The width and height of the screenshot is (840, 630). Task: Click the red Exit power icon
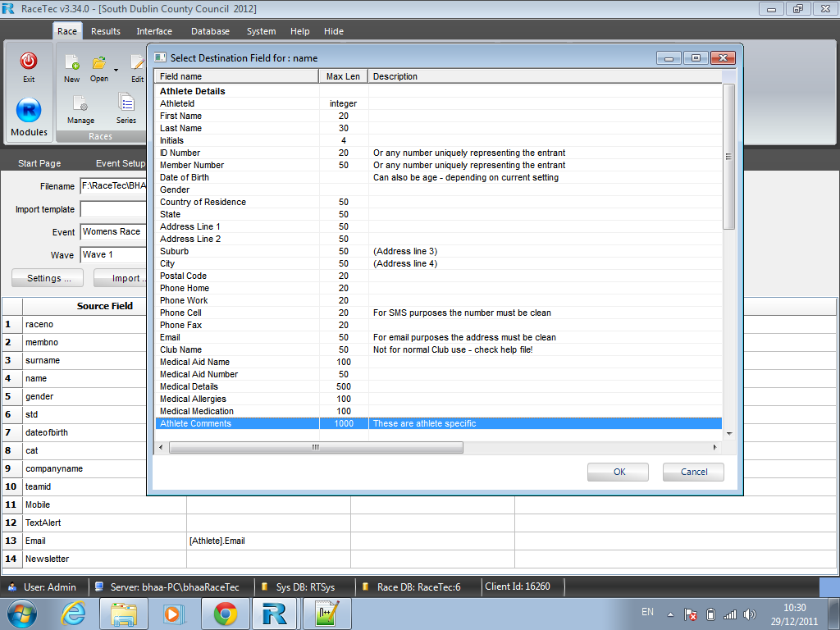pyautogui.click(x=29, y=61)
